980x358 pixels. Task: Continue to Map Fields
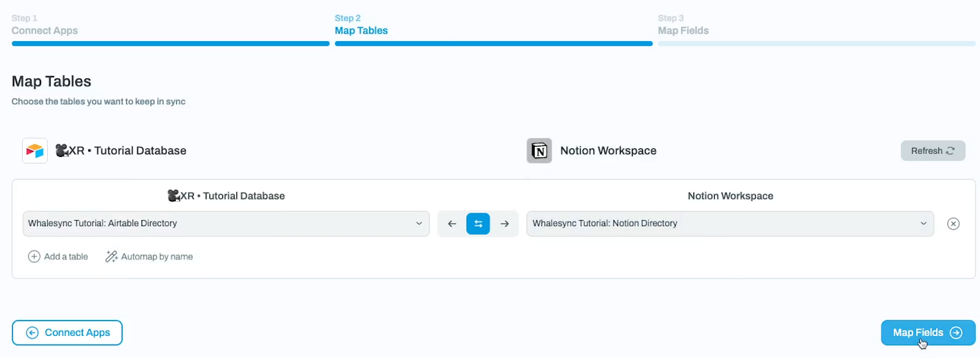point(928,333)
